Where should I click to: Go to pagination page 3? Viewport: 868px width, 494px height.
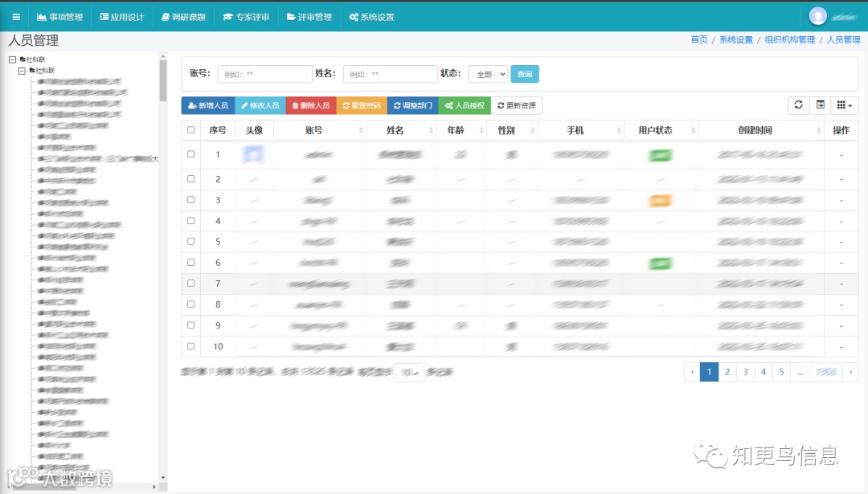746,372
